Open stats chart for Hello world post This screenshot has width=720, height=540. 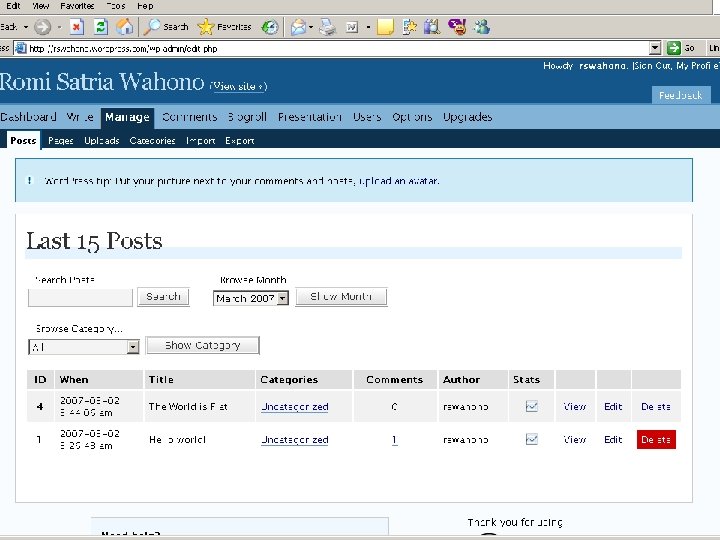point(531,439)
